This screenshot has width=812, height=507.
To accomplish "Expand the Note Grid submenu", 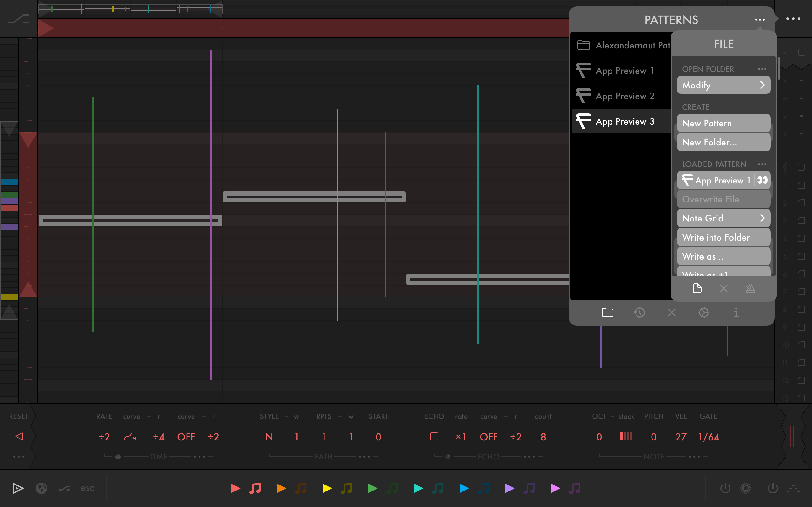I will pos(724,218).
